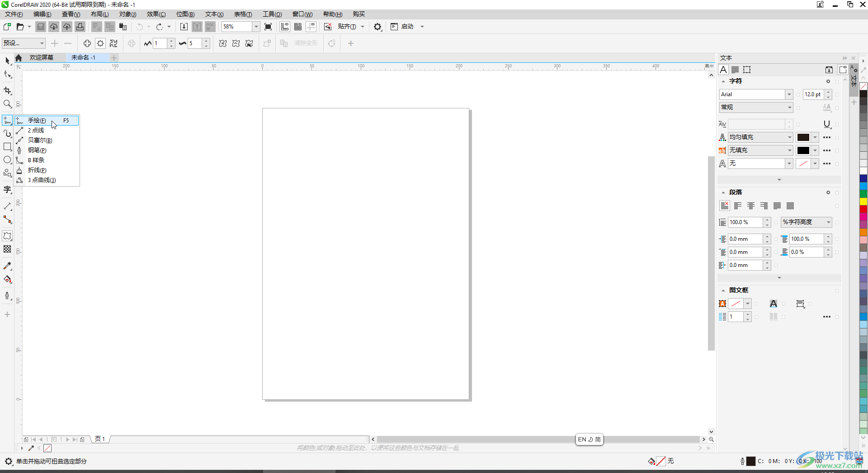Select the Zoom tool in toolbox
The image size is (868, 473).
point(7,104)
